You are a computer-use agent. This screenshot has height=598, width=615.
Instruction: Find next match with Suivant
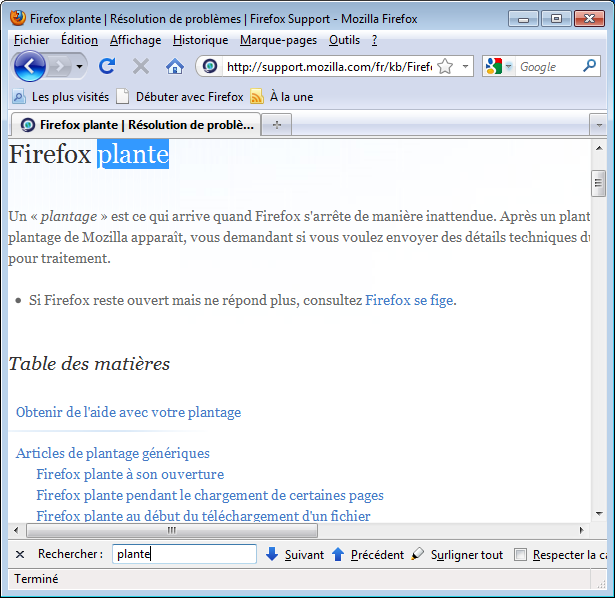point(295,554)
